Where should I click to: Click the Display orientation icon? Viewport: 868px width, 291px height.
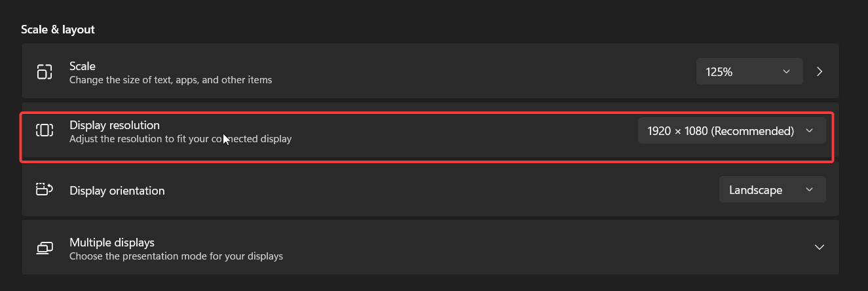point(44,189)
